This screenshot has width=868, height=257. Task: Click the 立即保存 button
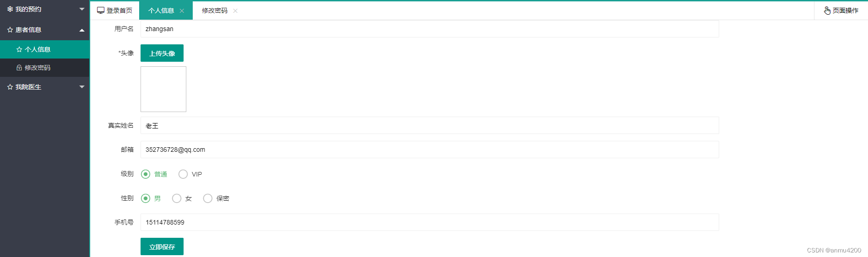tap(162, 246)
